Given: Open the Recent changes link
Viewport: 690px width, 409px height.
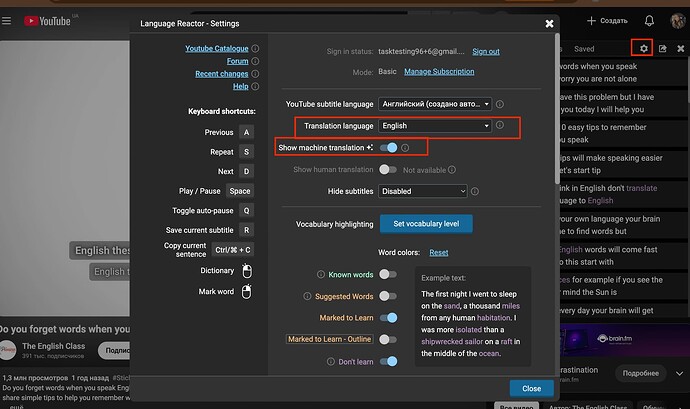Looking at the screenshot, I should pos(222,74).
